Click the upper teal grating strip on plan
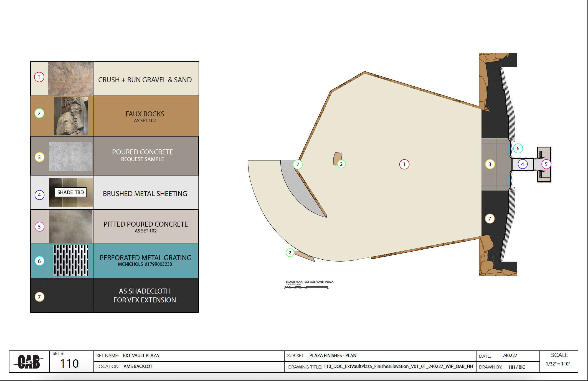This screenshot has height=381, width=588. pos(509,149)
